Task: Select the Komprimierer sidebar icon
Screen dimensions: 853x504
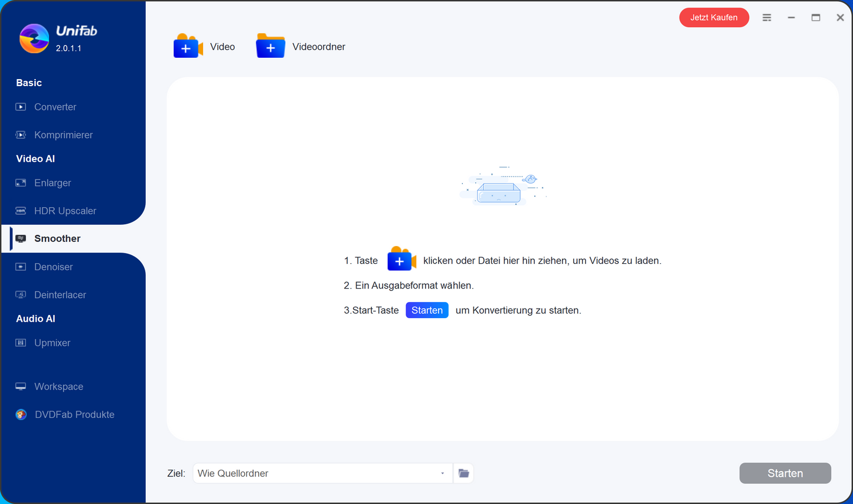Action: pos(21,135)
